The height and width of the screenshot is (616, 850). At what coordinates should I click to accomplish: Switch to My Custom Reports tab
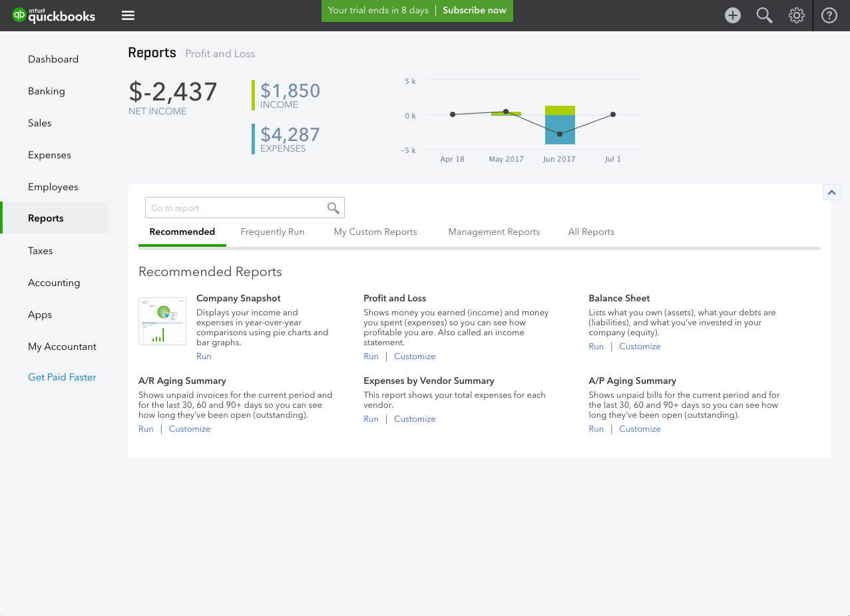pos(375,232)
